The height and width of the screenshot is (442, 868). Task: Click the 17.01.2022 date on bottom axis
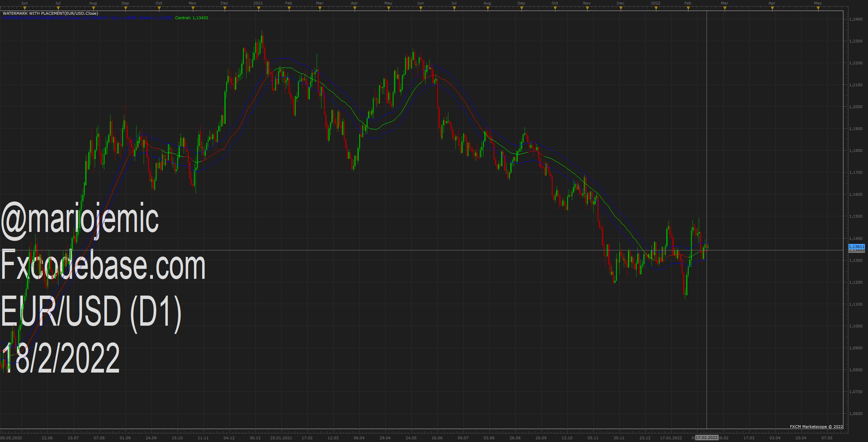(x=671, y=438)
